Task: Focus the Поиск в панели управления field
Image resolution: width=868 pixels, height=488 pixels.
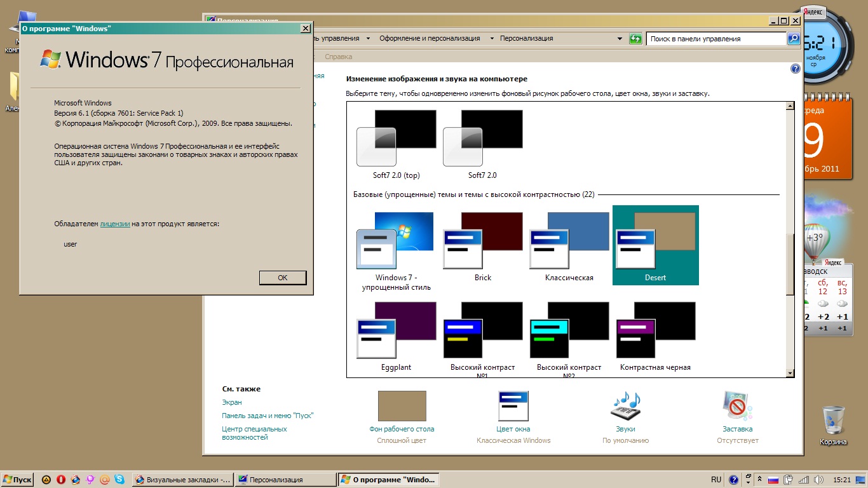Action: [x=716, y=39]
